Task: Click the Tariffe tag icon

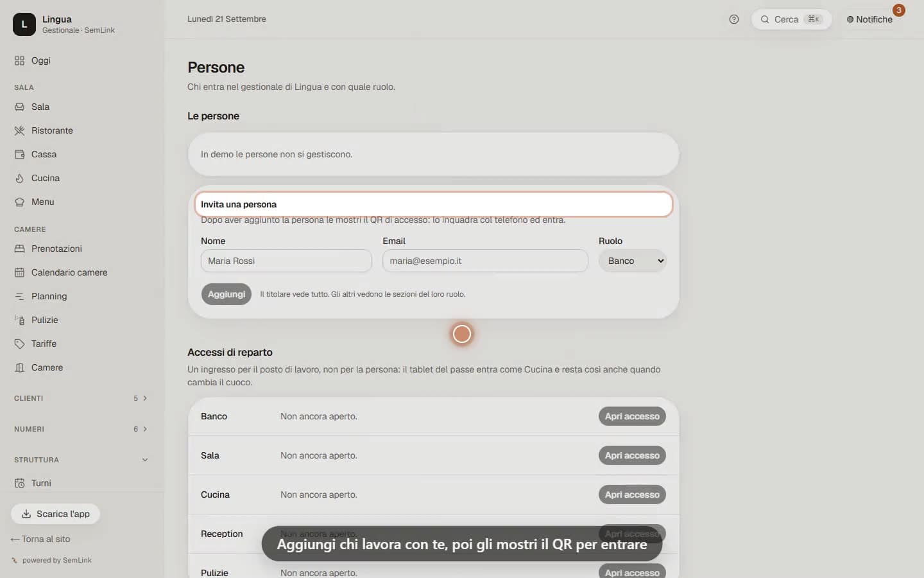Action: click(x=19, y=344)
